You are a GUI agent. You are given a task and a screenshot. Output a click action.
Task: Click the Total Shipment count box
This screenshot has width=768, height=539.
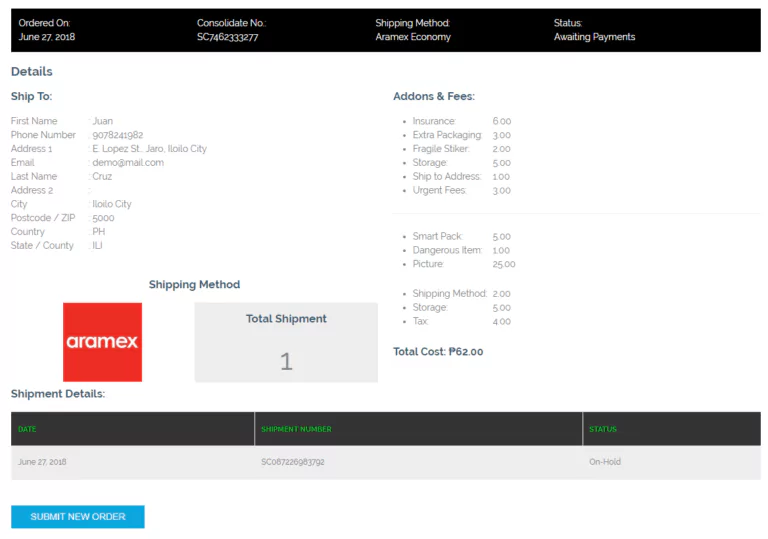[x=286, y=342]
